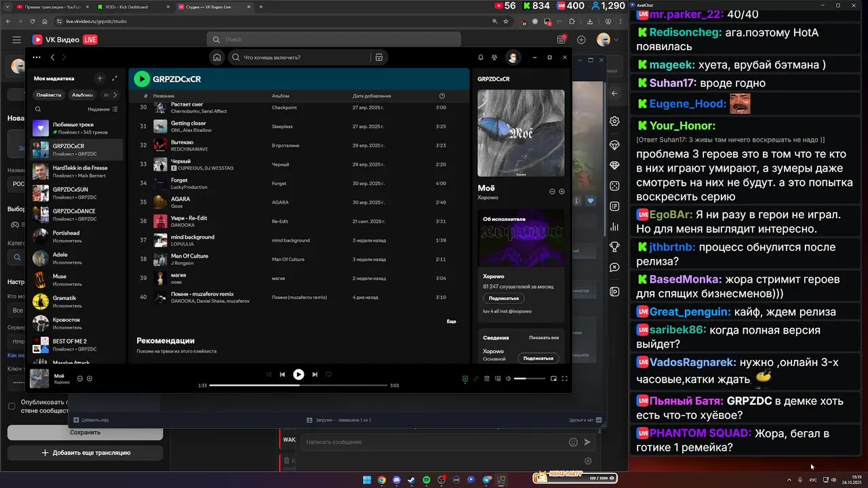The height and width of the screenshot is (488, 868).
Task: Open Windows Start button
Action: click(367, 481)
